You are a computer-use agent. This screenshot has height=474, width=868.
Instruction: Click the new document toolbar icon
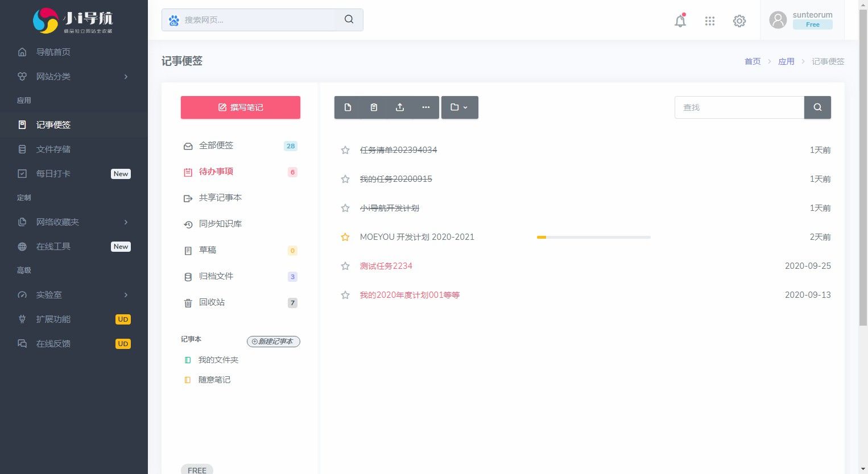click(348, 107)
